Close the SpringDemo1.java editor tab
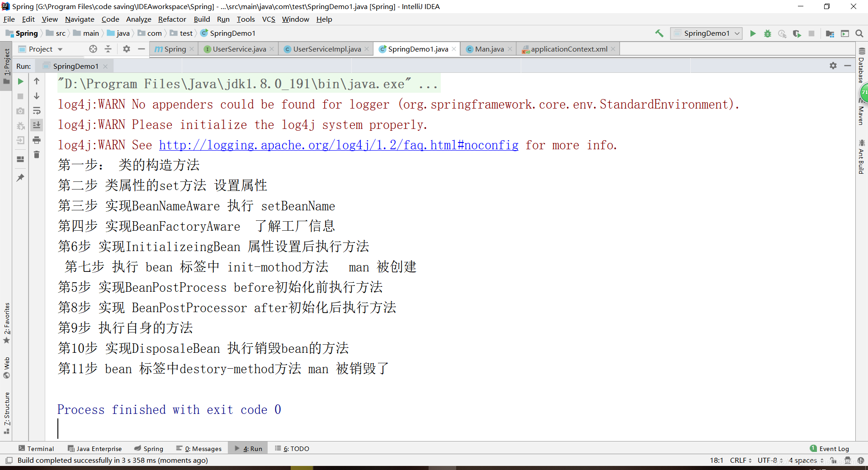Image resolution: width=868 pixels, height=470 pixels. pyautogui.click(x=454, y=49)
